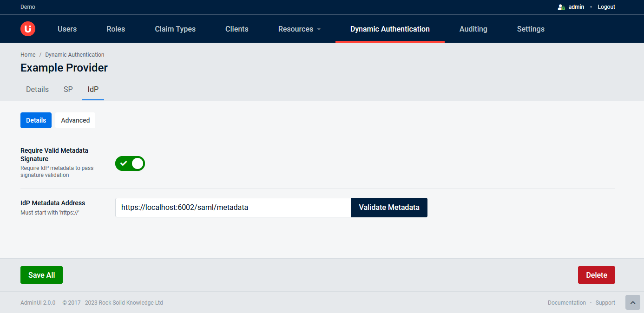Delete the Example Provider

coord(596,274)
